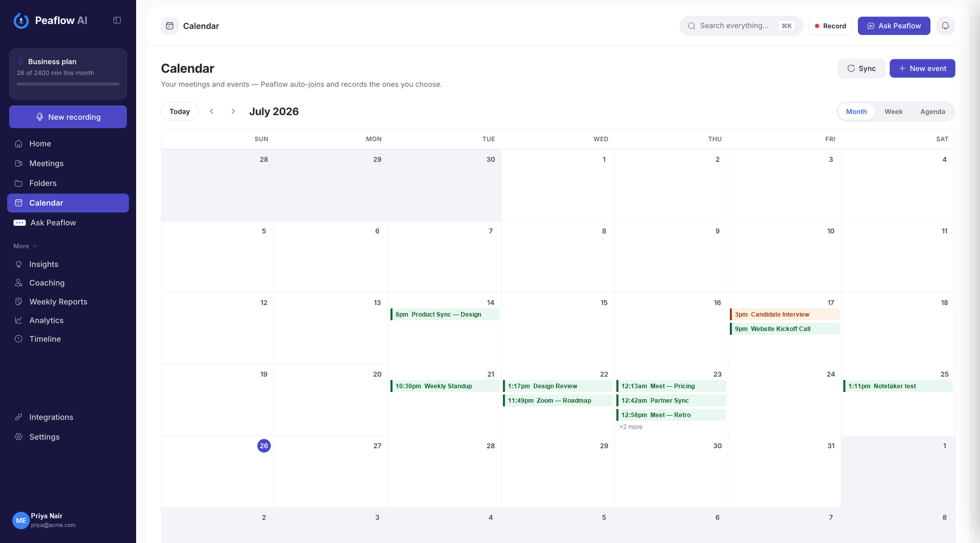The width and height of the screenshot is (980, 543).
Task: Click the search magnifier icon
Action: point(692,26)
